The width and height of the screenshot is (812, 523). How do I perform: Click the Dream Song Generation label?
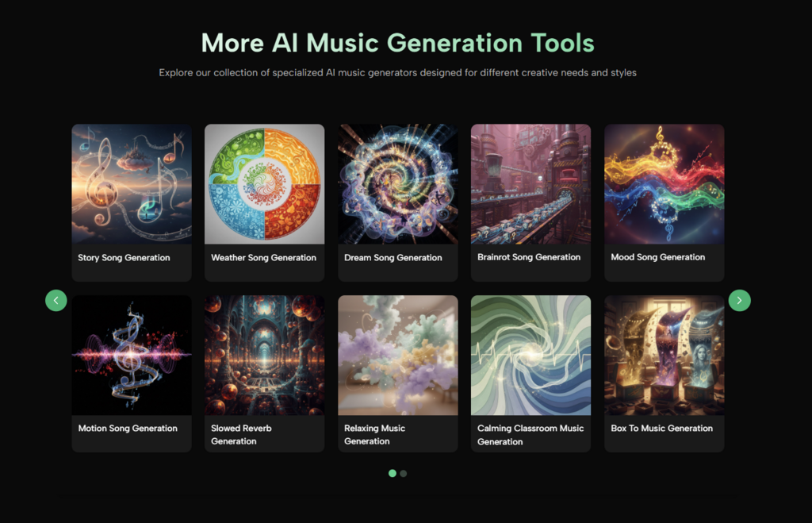click(393, 257)
